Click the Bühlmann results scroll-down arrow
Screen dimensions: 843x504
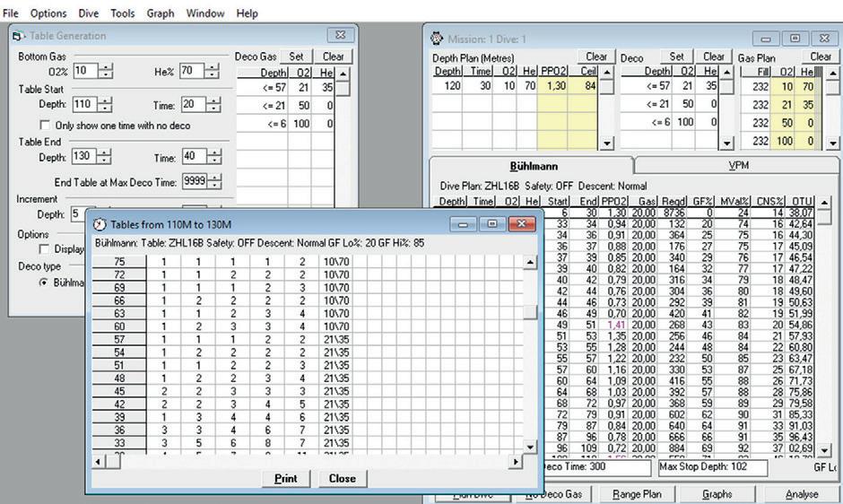(824, 449)
